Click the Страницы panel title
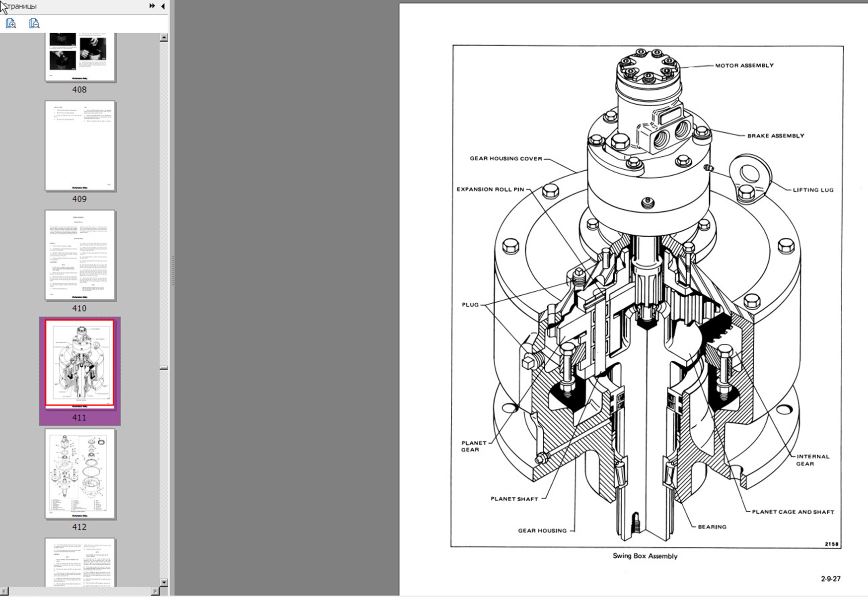This screenshot has height=597, width=868. pos(20,6)
